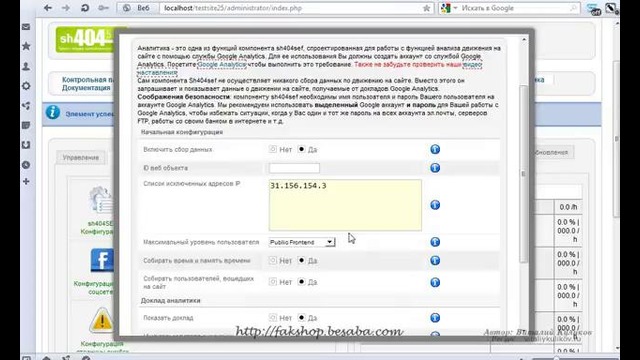
Task: Click the modal dialog vertical scrollbar
Action: [x=524, y=174]
